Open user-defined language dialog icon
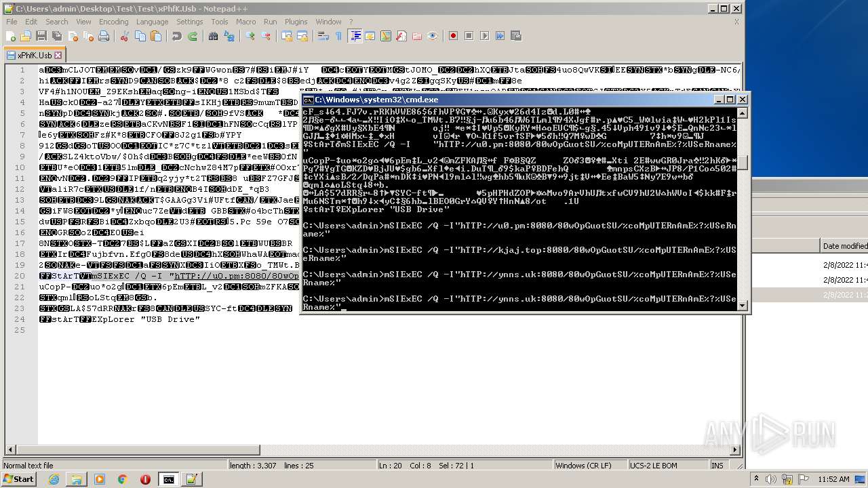The image size is (868, 488). (x=370, y=36)
